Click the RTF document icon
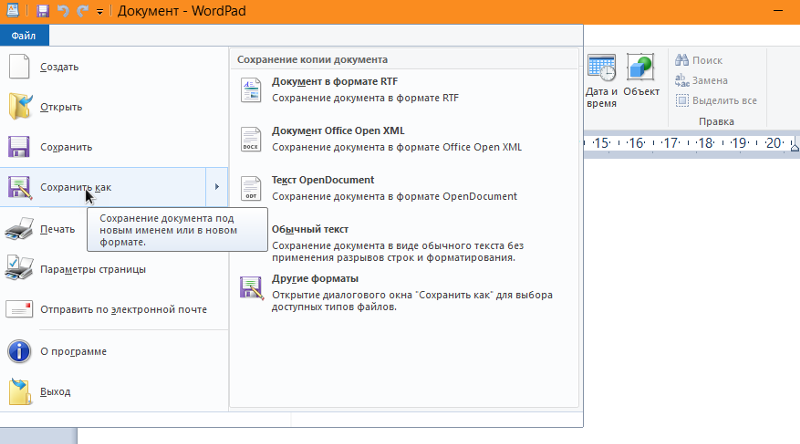The width and height of the screenshot is (800, 444). (251, 90)
